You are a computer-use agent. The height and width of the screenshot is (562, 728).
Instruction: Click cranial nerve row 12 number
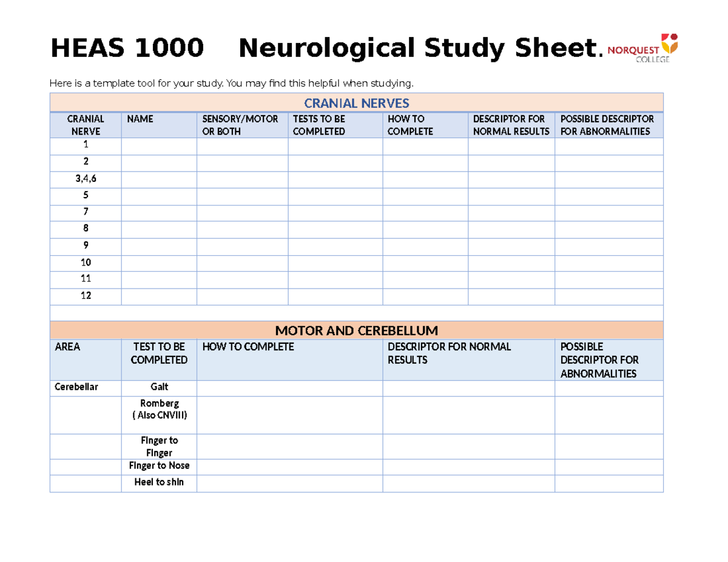(x=86, y=296)
